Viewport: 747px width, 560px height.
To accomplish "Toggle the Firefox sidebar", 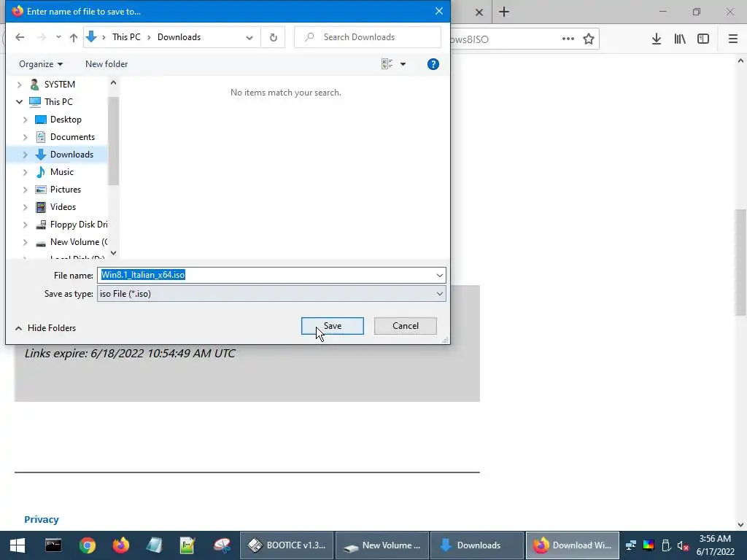I will 703,39.
